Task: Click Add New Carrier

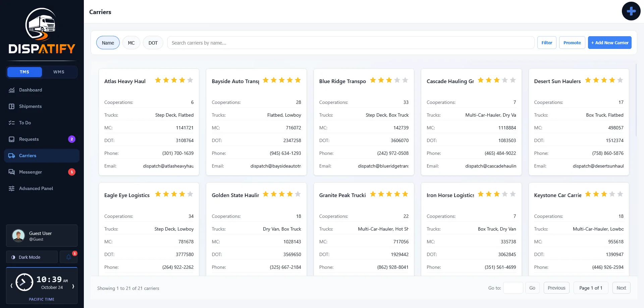Action: click(x=610, y=43)
